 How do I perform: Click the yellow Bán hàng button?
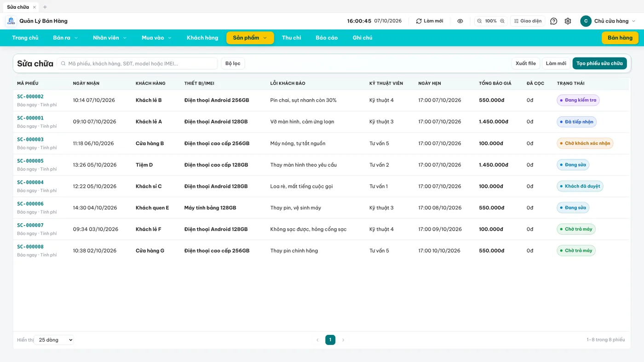coord(620,38)
